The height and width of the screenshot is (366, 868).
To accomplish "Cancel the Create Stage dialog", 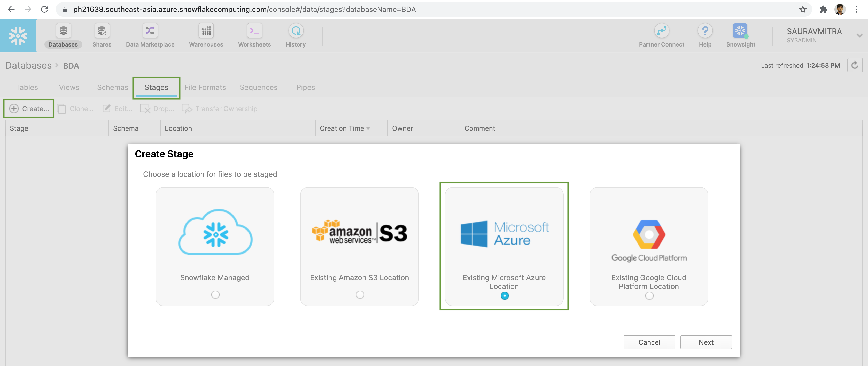I will tap(649, 342).
